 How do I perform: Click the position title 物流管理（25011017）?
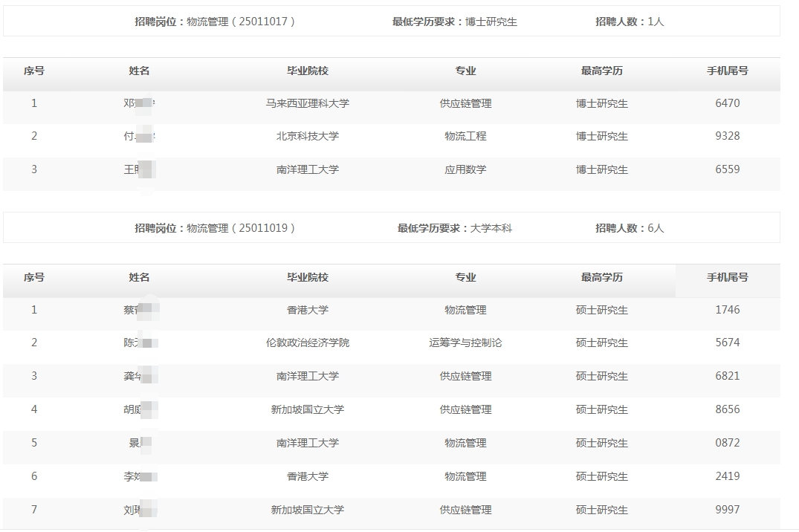click(240, 22)
